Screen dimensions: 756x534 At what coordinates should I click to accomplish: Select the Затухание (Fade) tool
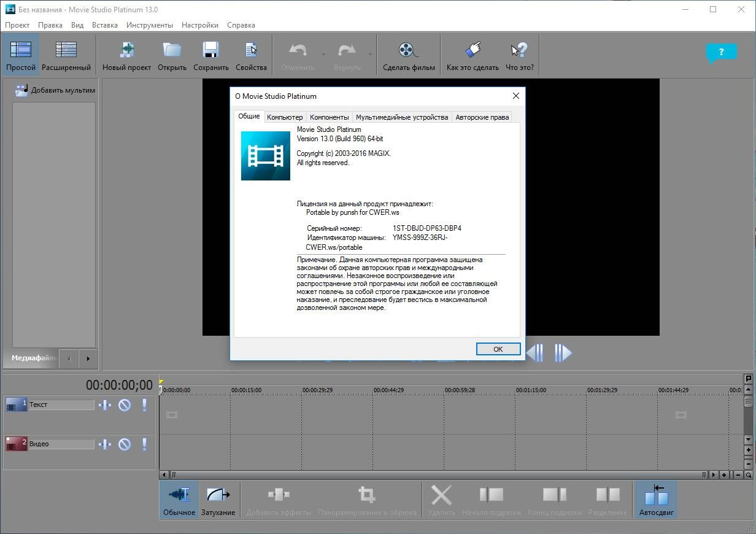click(x=218, y=500)
